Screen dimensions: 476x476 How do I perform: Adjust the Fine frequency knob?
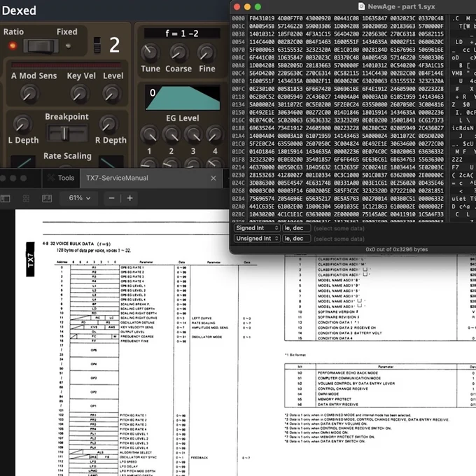click(x=206, y=52)
